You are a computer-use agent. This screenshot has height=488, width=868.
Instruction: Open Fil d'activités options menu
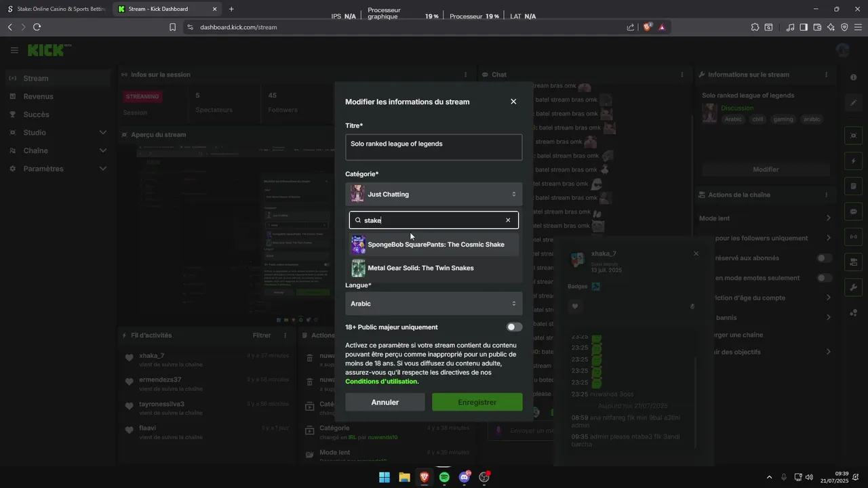[x=285, y=335]
